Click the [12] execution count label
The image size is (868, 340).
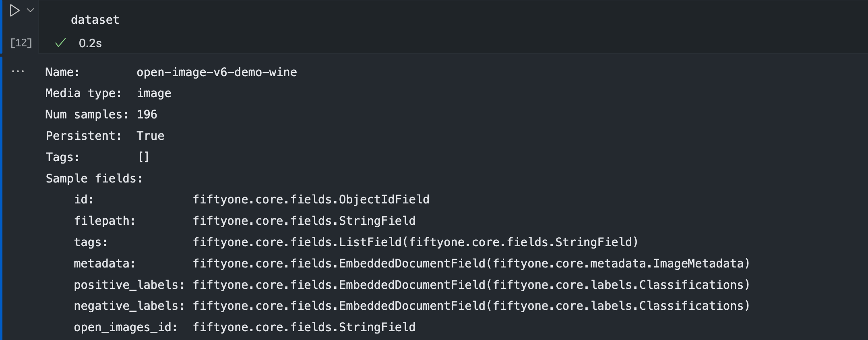(21, 43)
